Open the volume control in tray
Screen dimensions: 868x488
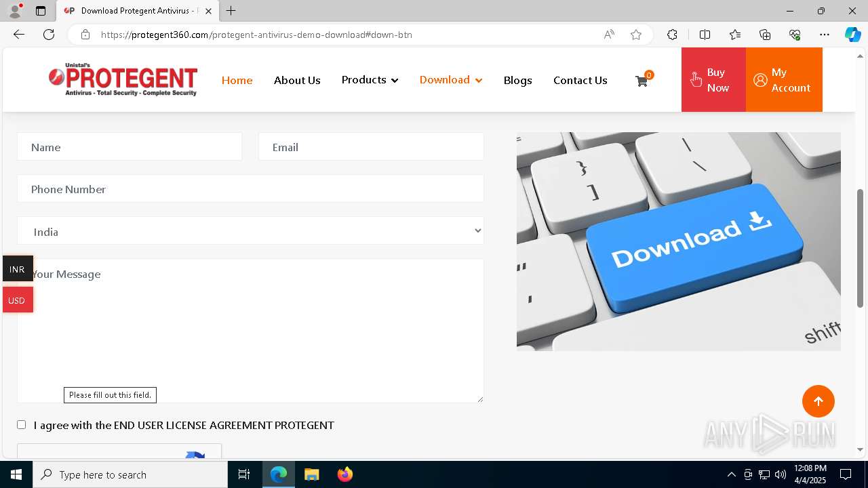781,474
